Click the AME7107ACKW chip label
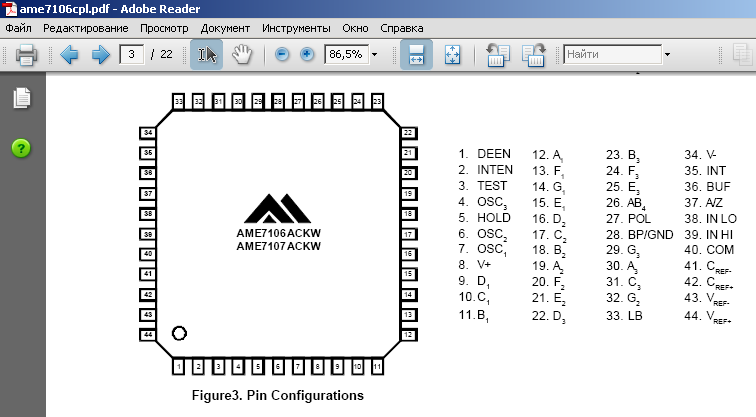The height and width of the screenshot is (417, 756). point(279,246)
